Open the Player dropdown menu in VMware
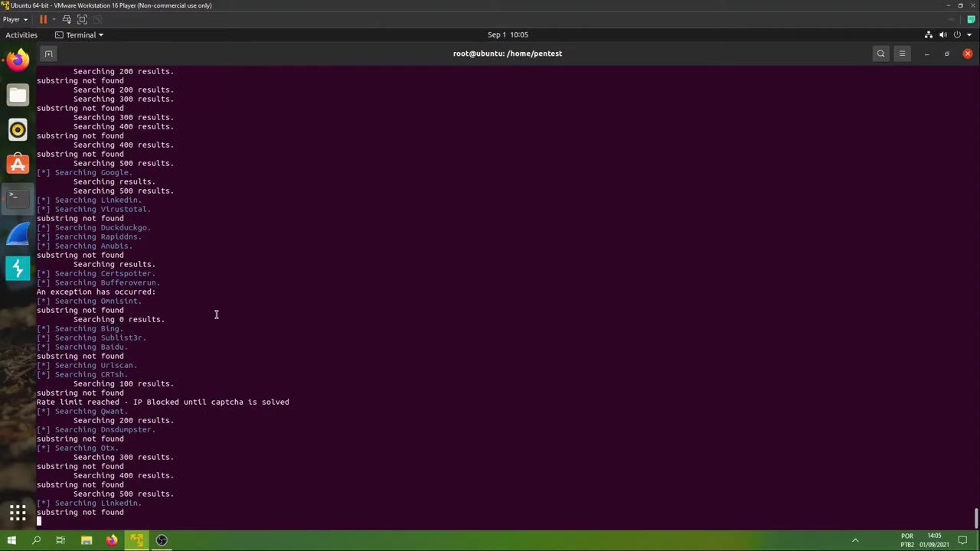The height and width of the screenshot is (551, 980). coord(15,19)
